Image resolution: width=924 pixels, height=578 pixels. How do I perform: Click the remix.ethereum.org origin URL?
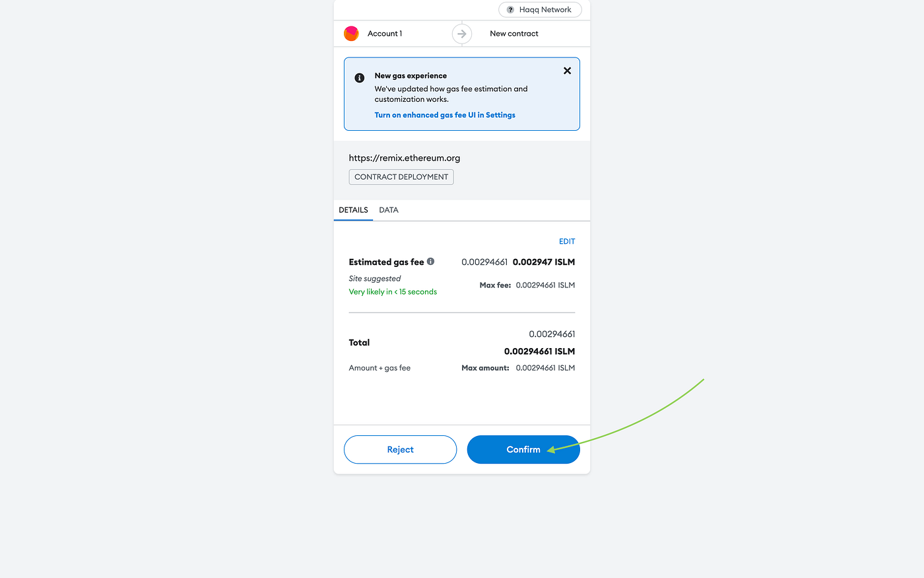click(x=405, y=158)
